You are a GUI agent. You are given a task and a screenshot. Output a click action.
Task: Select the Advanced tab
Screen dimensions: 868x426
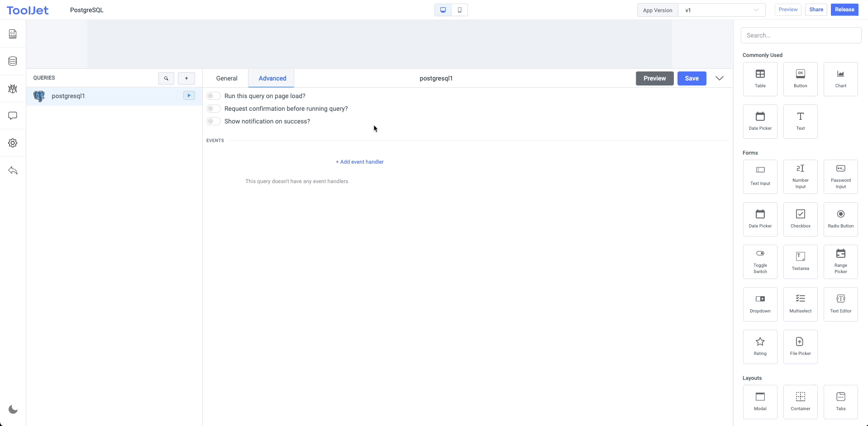click(272, 78)
